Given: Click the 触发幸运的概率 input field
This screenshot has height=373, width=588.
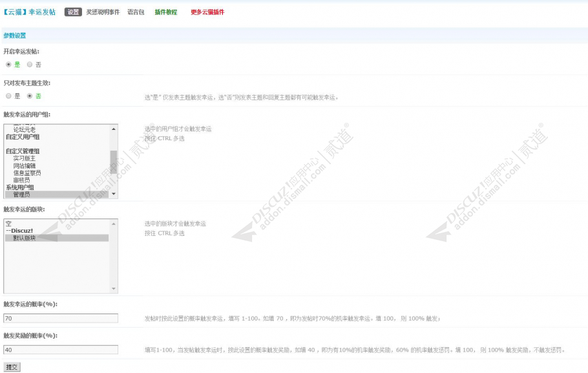Looking at the screenshot, I should tap(61, 318).
